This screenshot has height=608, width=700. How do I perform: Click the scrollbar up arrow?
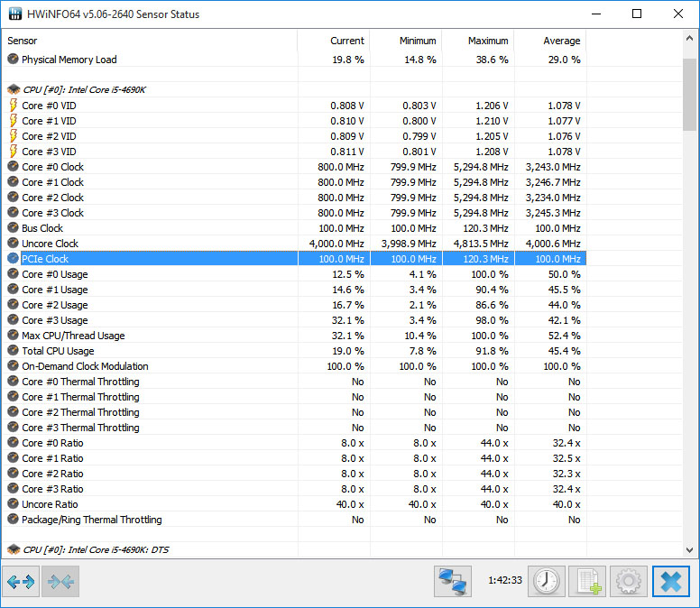690,39
